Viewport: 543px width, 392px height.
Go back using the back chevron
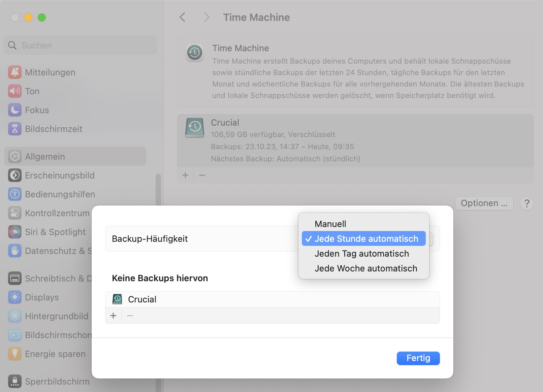click(183, 18)
